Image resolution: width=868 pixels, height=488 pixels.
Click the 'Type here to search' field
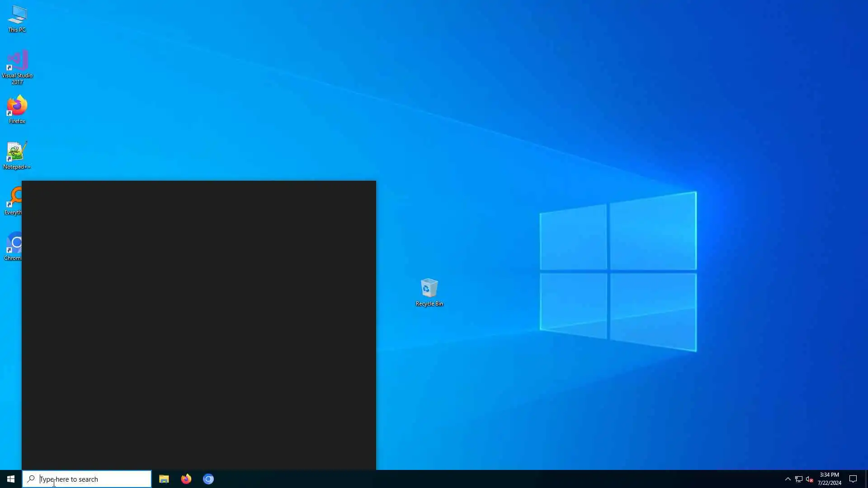tap(90, 479)
